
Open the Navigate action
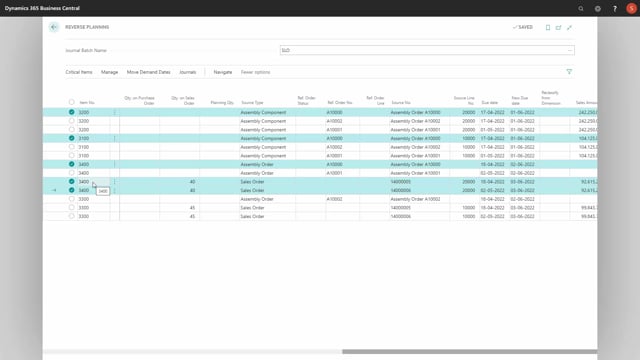click(x=223, y=72)
